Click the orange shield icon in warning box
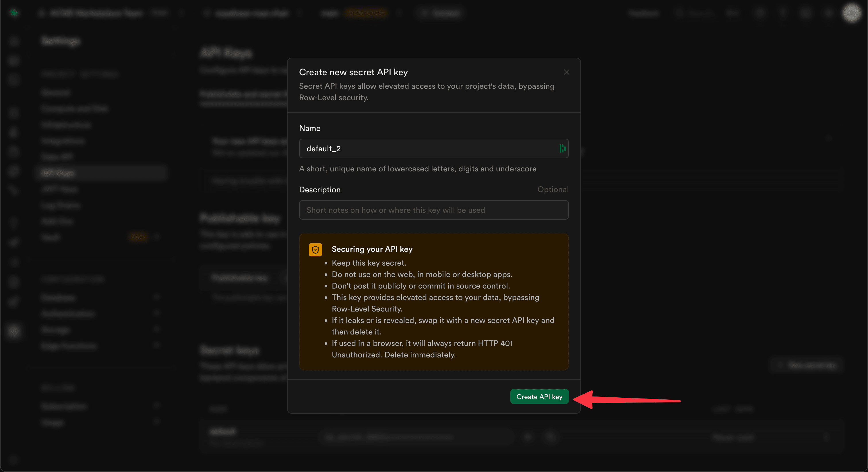This screenshot has width=868, height=472. click(x=315, y=250)
